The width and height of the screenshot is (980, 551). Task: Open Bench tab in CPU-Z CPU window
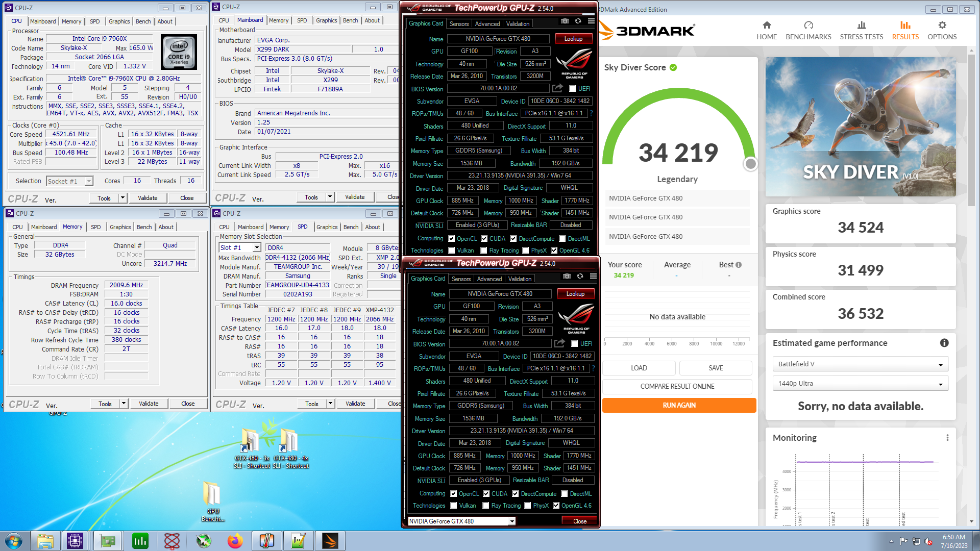[143, 21]
